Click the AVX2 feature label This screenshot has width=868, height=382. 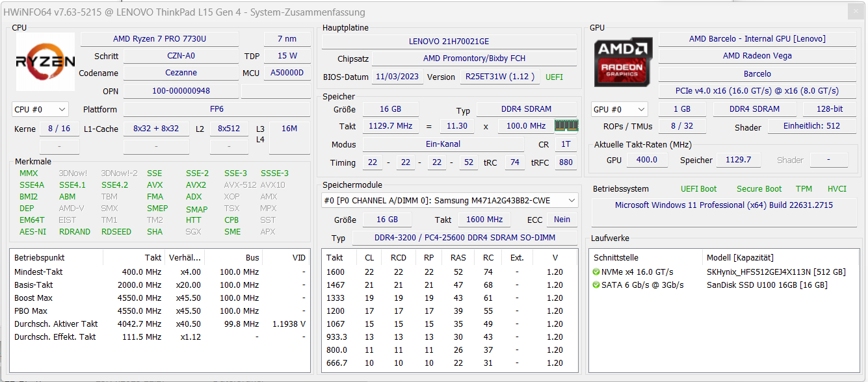(196, 185)
